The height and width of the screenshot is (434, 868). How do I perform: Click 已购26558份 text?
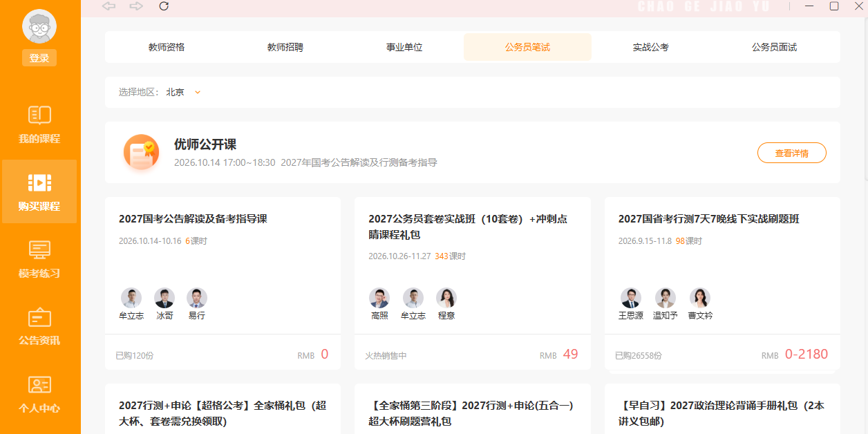[x=639, y=356]
